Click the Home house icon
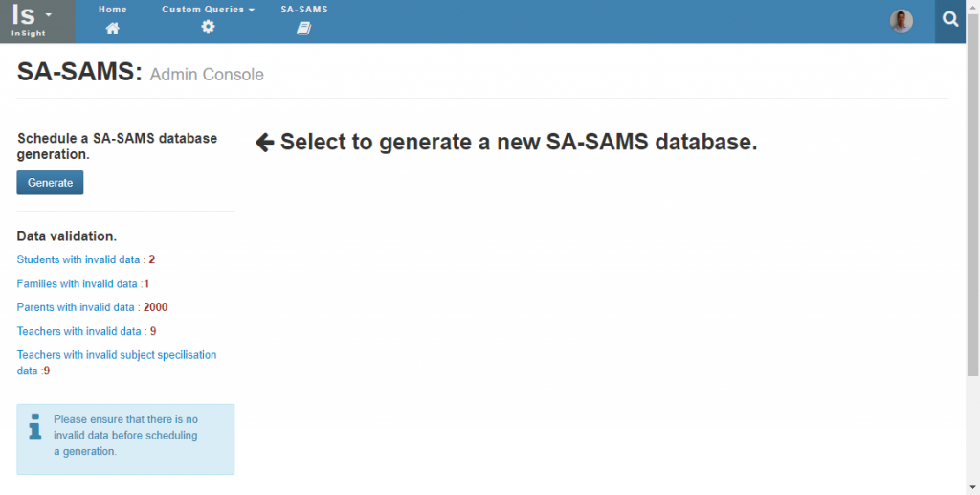The height and width of the screenshot is (495, 980). click(x=113, y=28)
